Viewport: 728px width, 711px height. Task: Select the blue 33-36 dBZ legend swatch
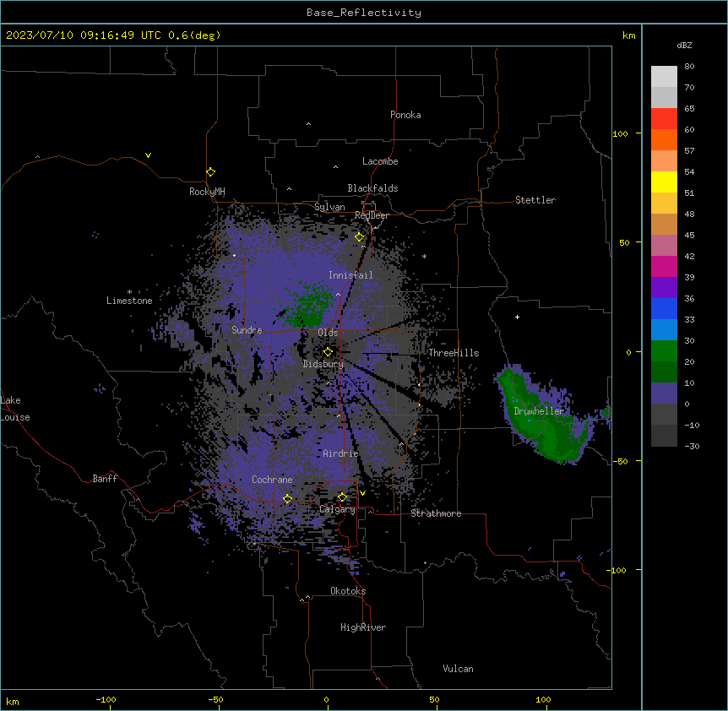coord(664,308)
